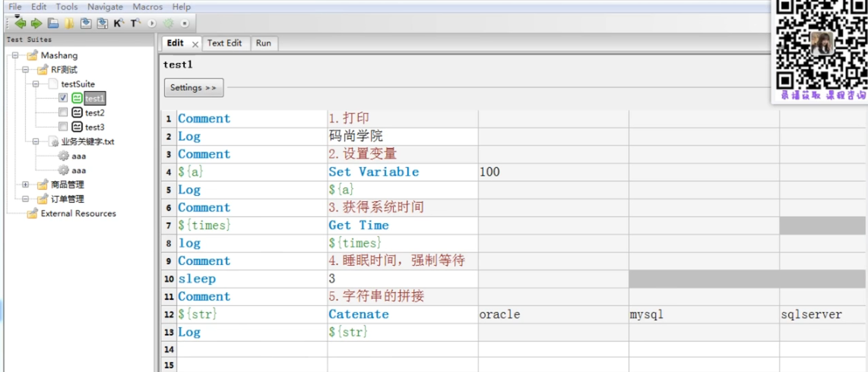
Task: Uncheck the test1 checkbox
Action: click(63, 98)
